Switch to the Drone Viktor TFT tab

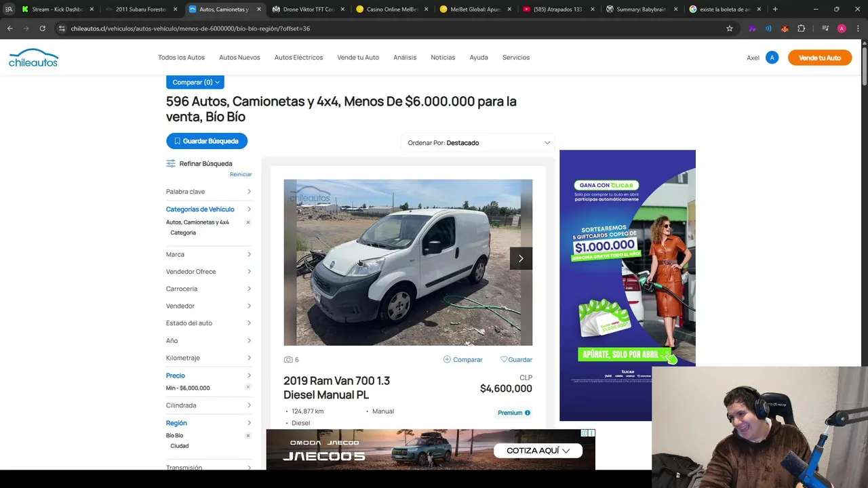pyautogui.click(x=309, y=9)
